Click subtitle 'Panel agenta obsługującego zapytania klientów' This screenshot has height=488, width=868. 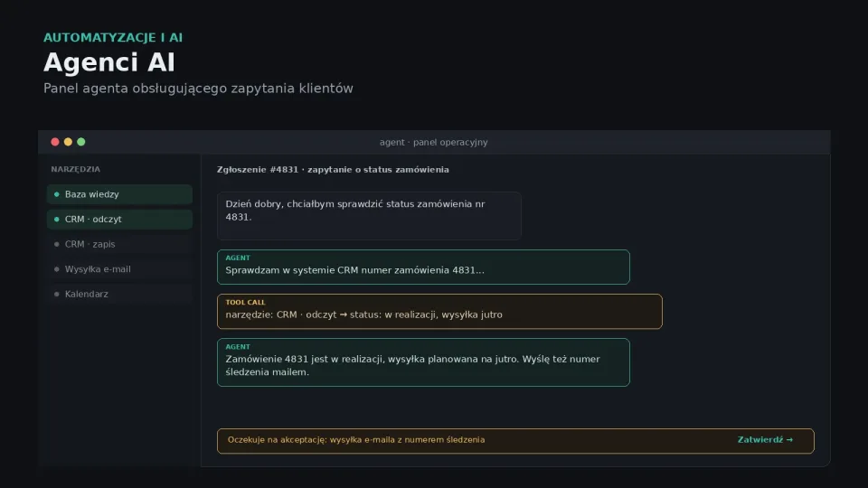[198, 89]
